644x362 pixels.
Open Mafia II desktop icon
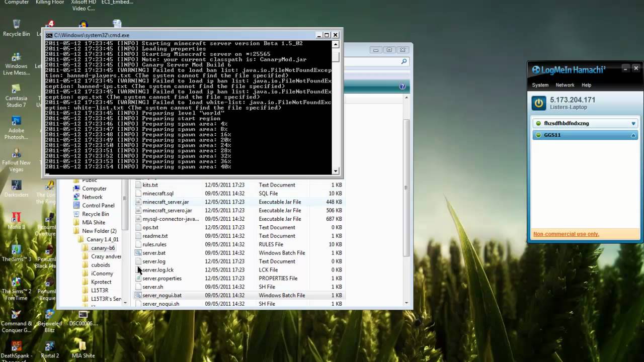pyautogui.click(x=16, y=221)
